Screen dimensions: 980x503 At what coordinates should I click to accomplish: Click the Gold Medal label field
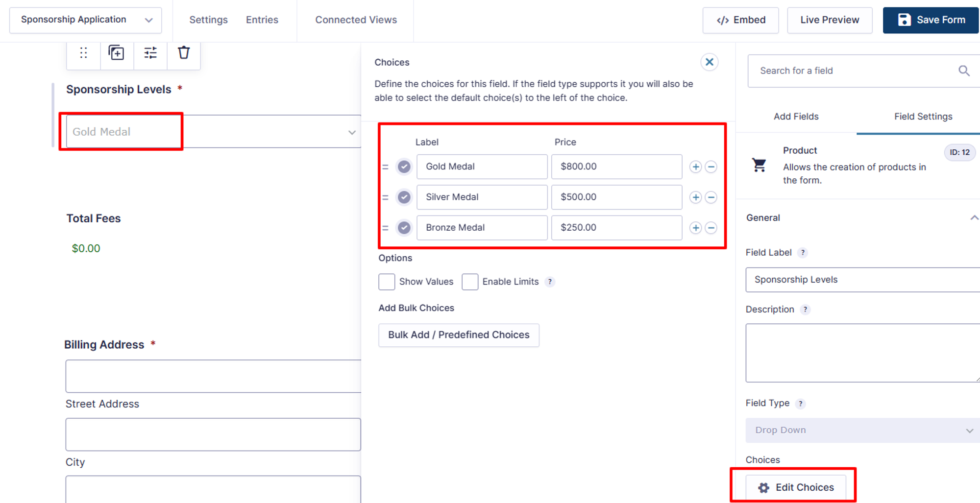[x=482, y=167]
